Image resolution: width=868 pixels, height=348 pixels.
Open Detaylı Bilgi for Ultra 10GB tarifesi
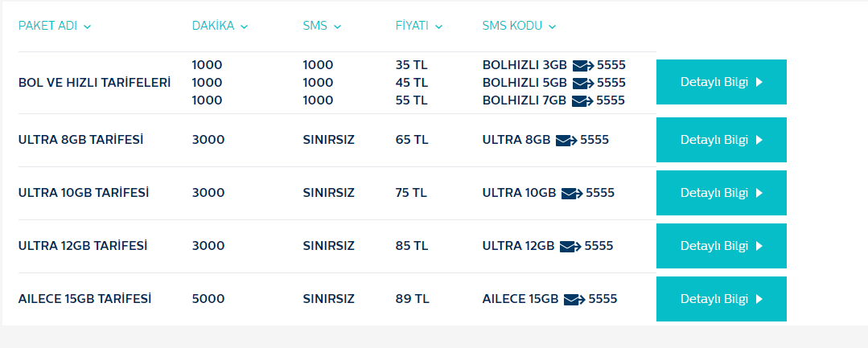pos(722,193)
